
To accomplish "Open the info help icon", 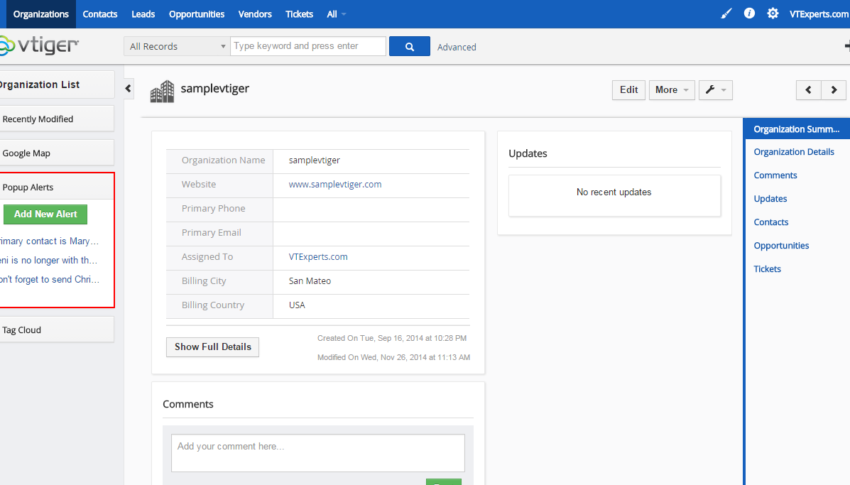I will (x=749, y=14).
